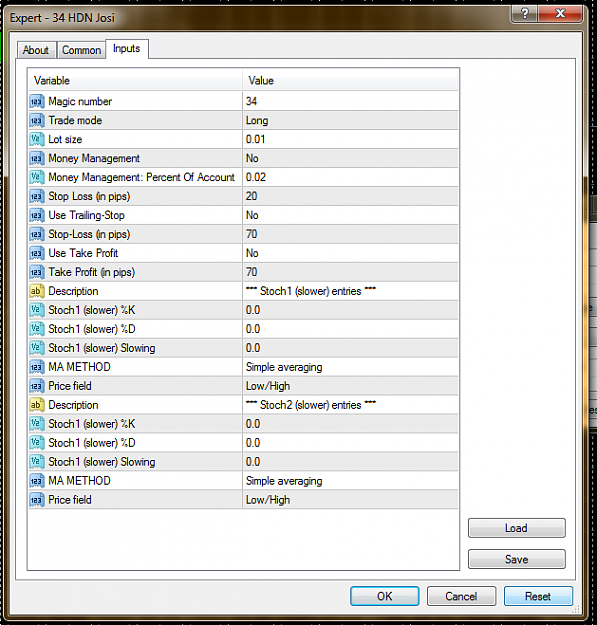Click the icon beside Stop Loss (in pips)
The width and height of the screenshot is (597, 625).
[x=36, y=197]
